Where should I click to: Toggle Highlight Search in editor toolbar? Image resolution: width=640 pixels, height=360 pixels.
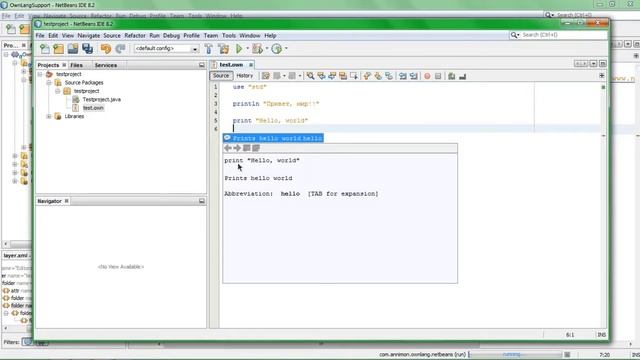point(343,76)
